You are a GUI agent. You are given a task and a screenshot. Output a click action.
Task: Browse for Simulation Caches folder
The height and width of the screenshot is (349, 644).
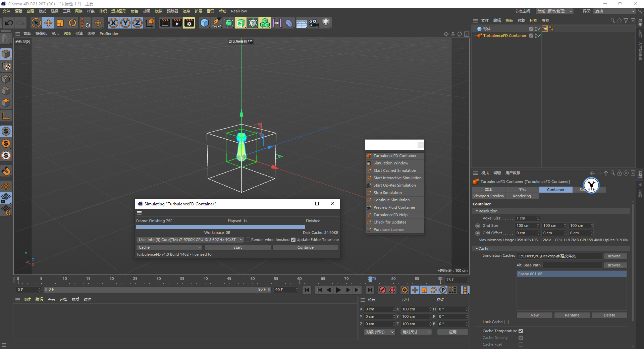615,256
